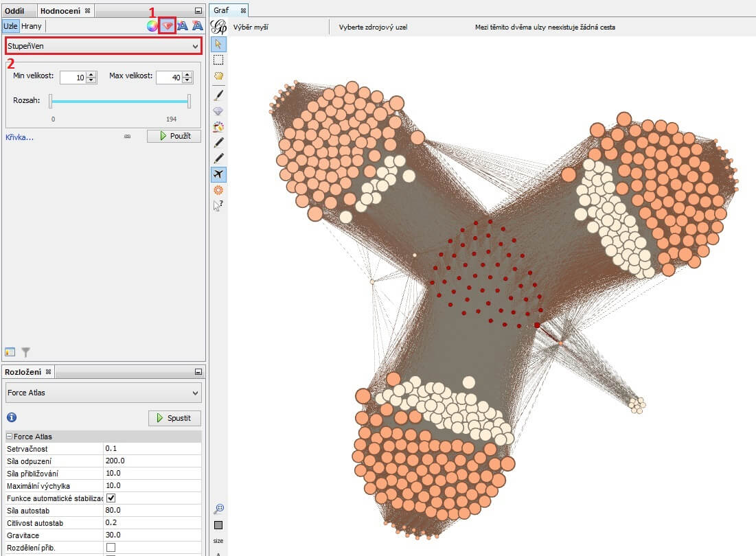This screenshot has height=556, width=756.
Task: Increase Max velikost with the up arrow
Action: (187, 74)
